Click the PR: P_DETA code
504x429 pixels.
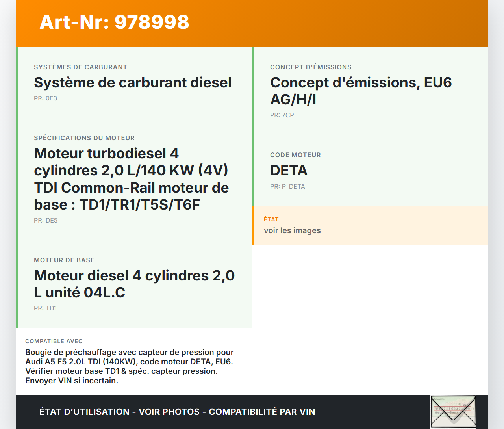pos(287,187)
